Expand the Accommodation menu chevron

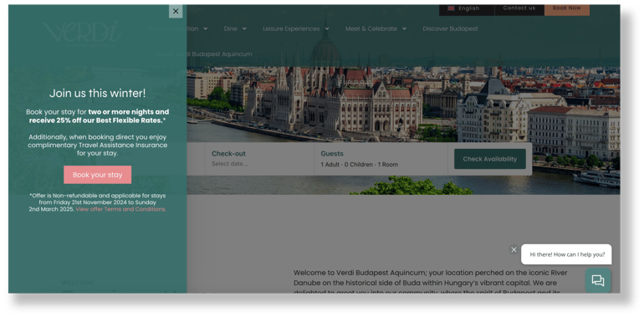tap(206, 28)
